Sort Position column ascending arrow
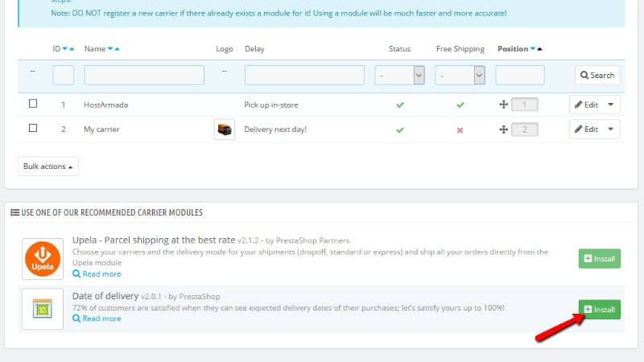 click(x=539, y=49)
